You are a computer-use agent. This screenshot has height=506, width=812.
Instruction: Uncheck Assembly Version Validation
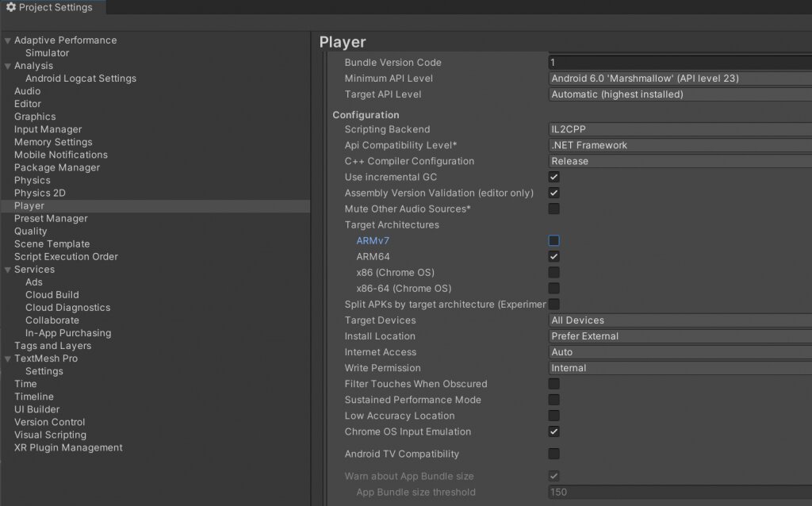pyautogui.click(x=553, y=194)
